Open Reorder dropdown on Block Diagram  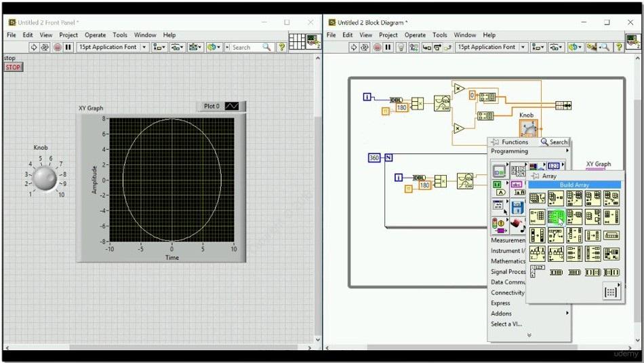(x=575, y=47)
